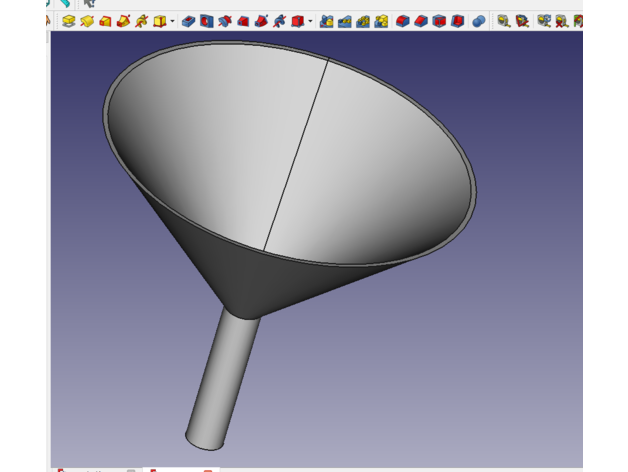
Task: Click the Boolean operation sphere icon
Action: coord(479,20)
